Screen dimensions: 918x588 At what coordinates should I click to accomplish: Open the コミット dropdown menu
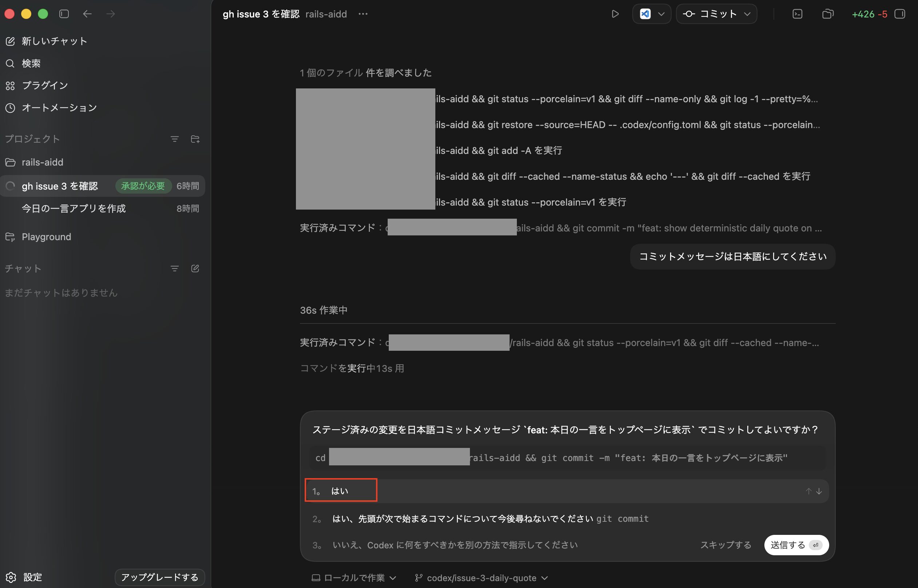747,14
